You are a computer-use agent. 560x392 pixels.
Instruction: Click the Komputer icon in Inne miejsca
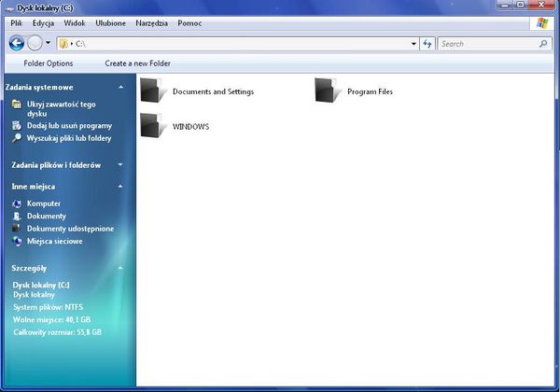coord(17,203)
